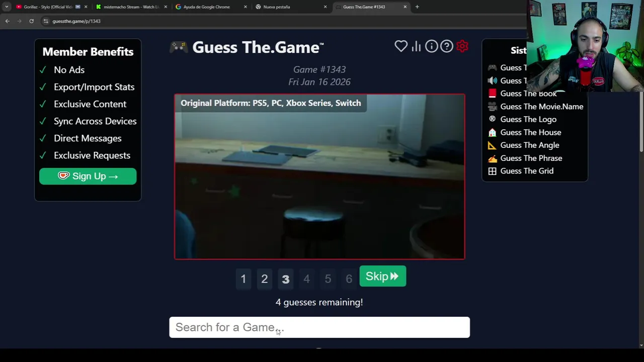This screenshot has width=644, height=362.
Task: Click the game screenshot image
Action: click(x=319, y=176)
